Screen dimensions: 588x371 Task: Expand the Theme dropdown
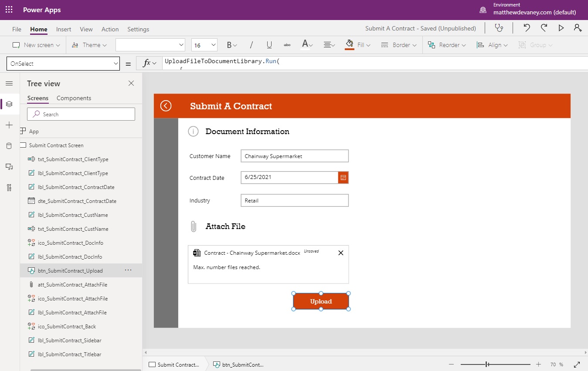(89, 44)
